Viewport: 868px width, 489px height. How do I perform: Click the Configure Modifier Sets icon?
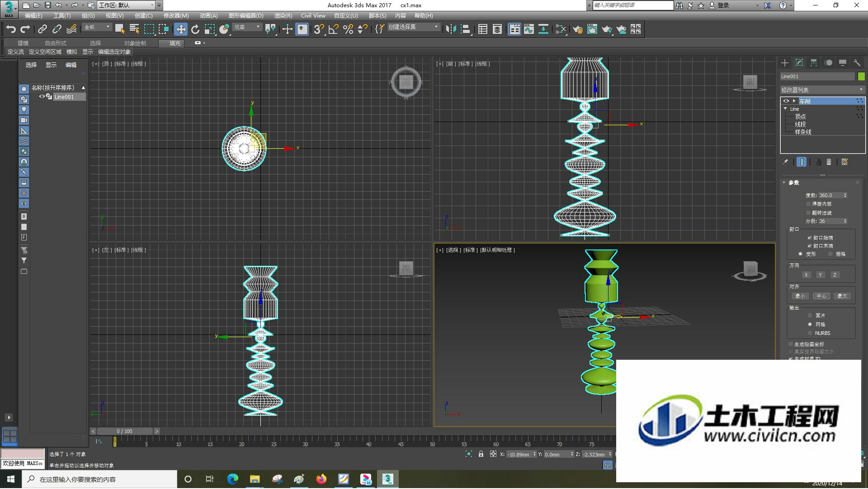pyautogui.click(x=844, y=162)
